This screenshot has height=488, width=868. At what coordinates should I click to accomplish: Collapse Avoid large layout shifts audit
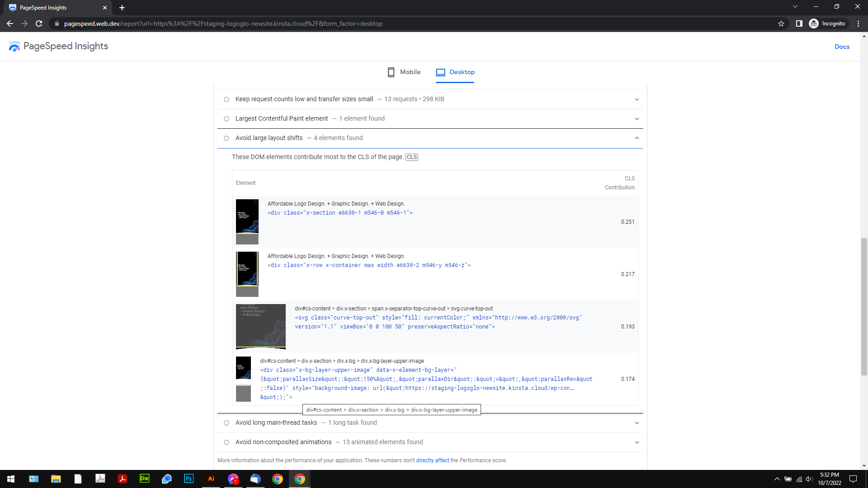[x=637, y=138]
